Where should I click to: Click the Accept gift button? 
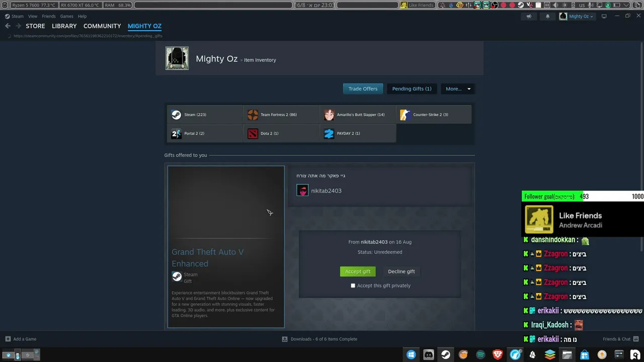358,271
